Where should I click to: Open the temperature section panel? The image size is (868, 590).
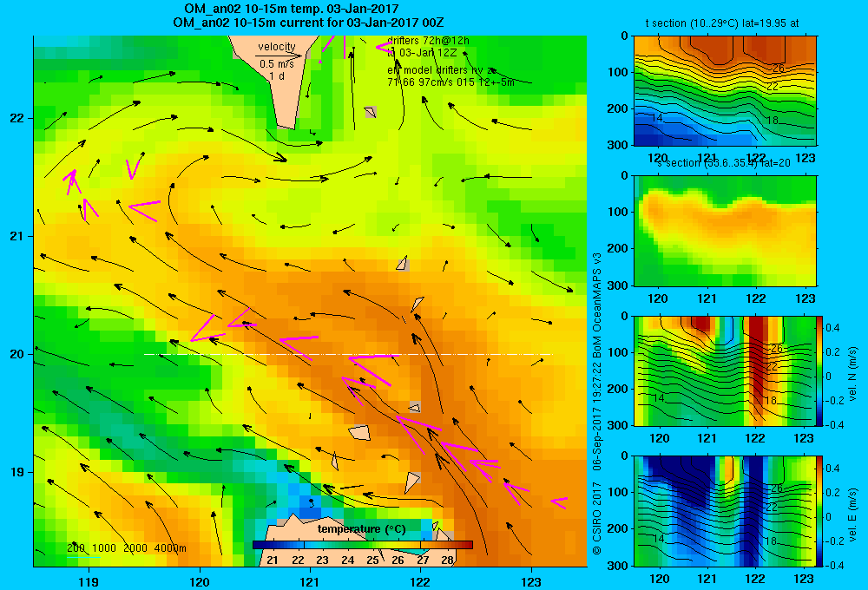pyautogui.click(x=725, y=91)
